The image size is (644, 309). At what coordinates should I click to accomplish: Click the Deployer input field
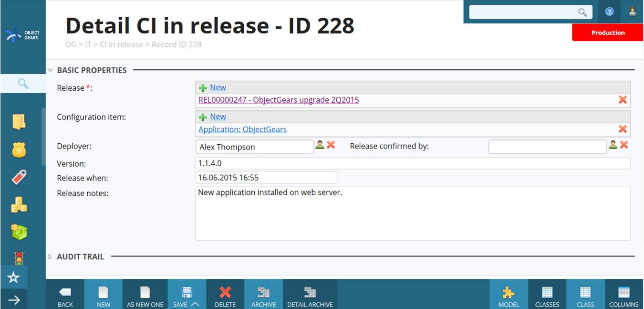point(255,147)
